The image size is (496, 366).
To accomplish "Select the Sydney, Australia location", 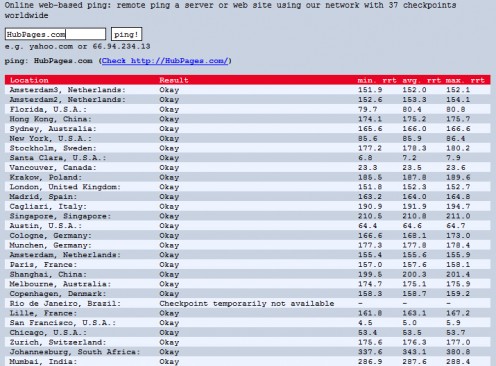I will pyautogui.click(x=53, y=129).
